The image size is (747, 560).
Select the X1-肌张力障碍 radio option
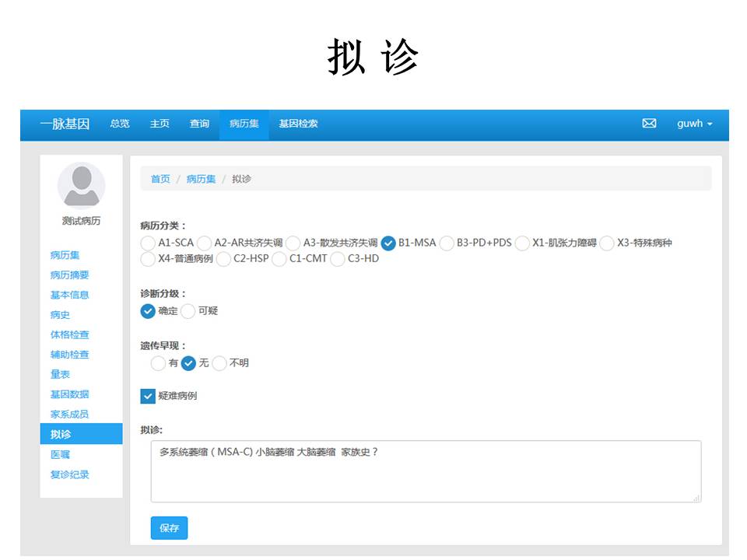522,243
